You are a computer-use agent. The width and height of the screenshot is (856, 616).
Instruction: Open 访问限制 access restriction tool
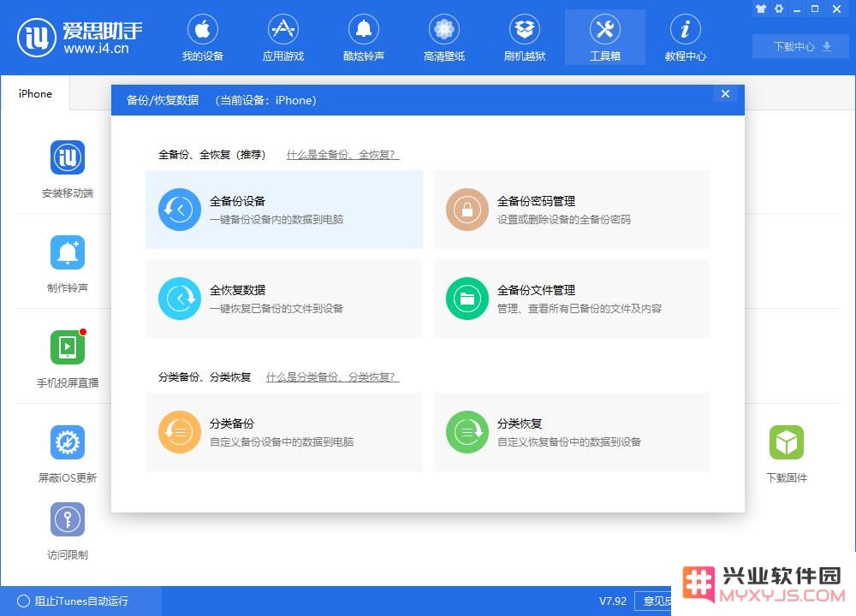pyautogui.click(x=68, y=518)
